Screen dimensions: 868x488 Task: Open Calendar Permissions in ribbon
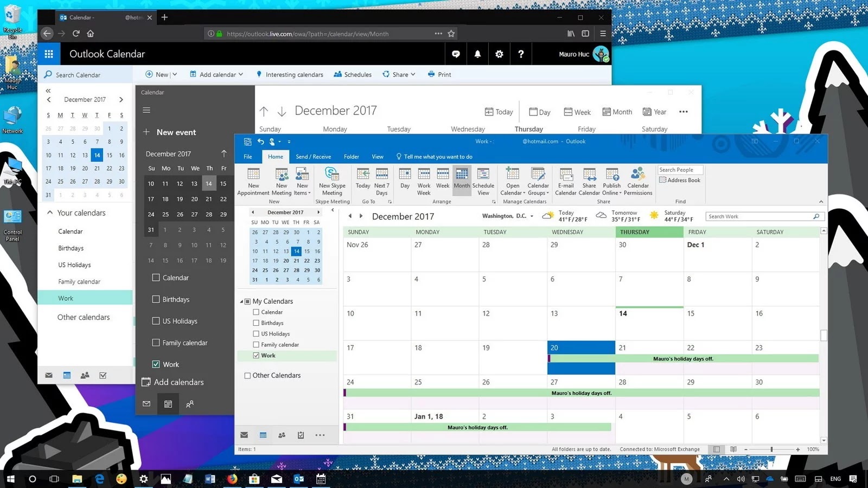[638, 181]
